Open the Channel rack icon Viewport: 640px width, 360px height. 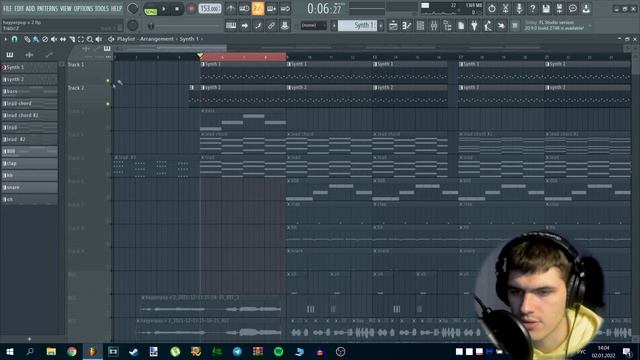coord(420,26)
